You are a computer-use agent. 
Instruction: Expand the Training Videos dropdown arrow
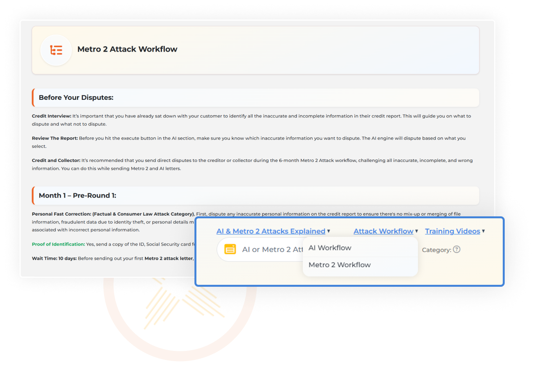pos(484,231)
